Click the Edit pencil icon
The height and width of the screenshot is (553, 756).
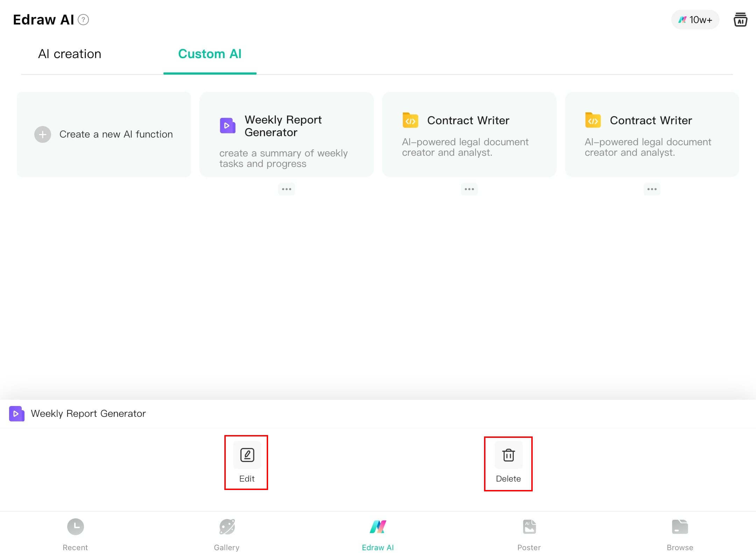click(247, 455)
